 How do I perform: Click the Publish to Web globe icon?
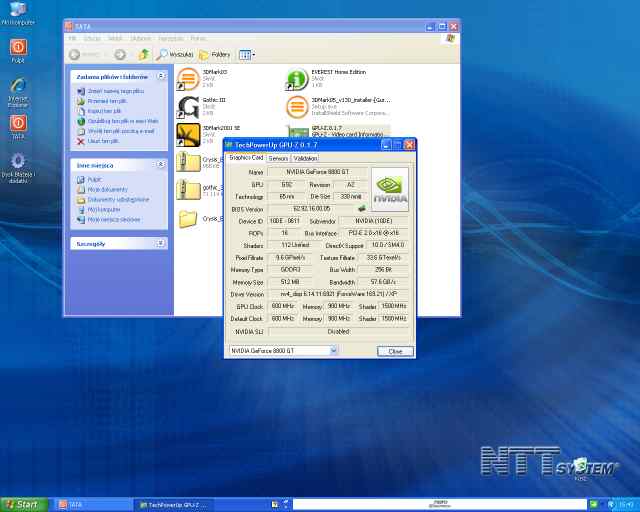pyautogui.click(x=81, y=121)
